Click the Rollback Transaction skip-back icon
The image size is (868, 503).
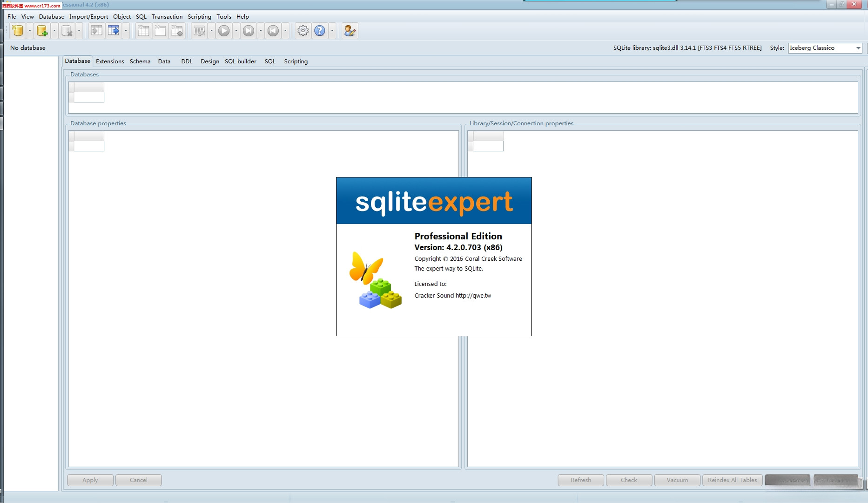pos(273,31)
